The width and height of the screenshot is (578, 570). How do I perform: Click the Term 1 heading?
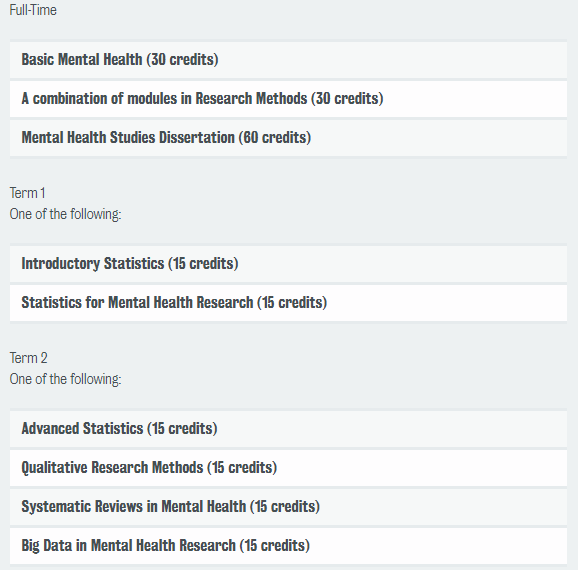click(x=27, y=193)
